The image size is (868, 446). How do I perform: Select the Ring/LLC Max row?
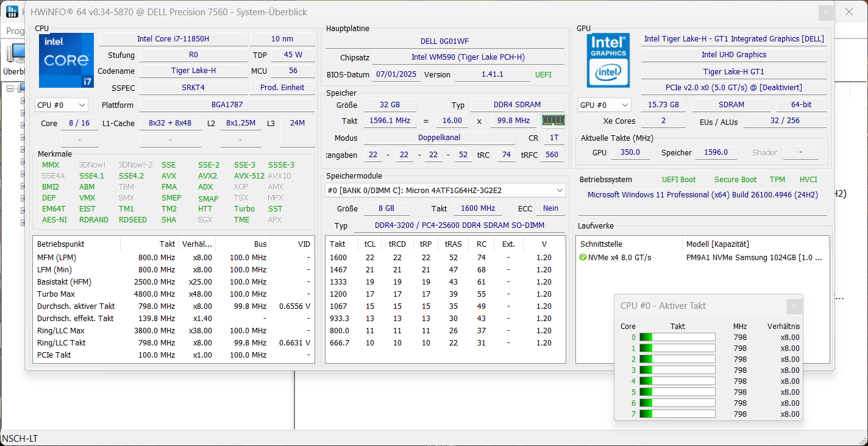(x=173, y=331)
